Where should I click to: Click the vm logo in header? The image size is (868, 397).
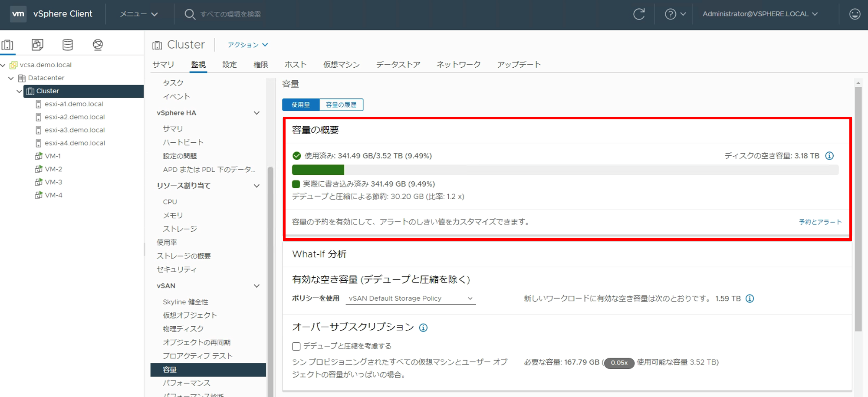coord(18,14)
